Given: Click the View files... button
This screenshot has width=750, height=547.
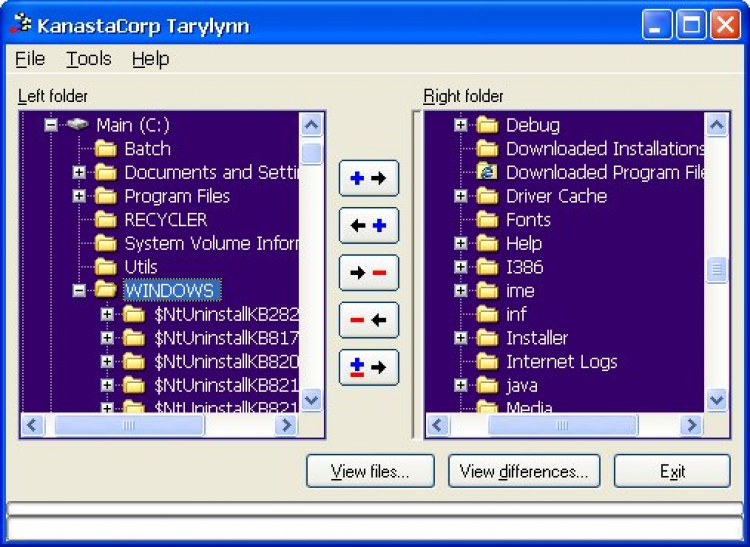Looking at the screenshot, I should [x=370, y=471].
